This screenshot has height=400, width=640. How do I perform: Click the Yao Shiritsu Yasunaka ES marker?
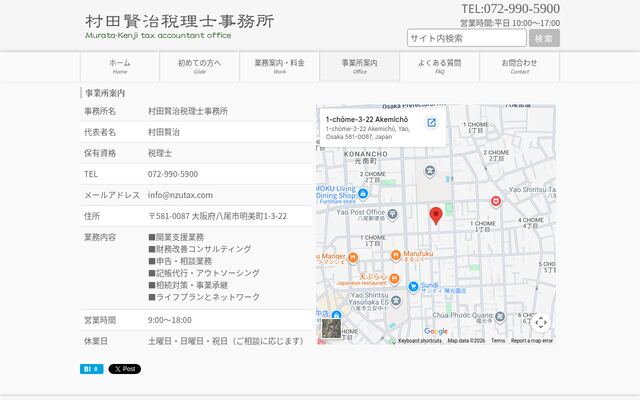396,301
